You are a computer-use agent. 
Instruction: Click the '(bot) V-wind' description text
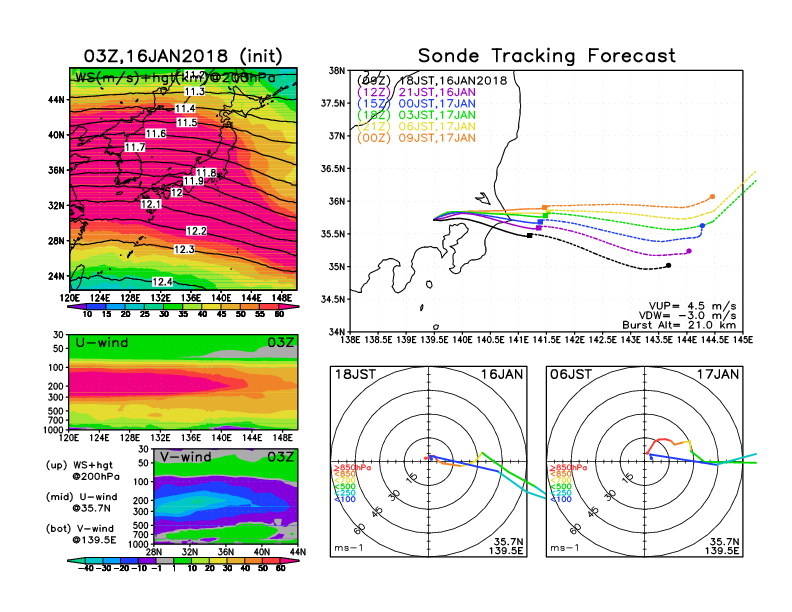click(80, 529)
